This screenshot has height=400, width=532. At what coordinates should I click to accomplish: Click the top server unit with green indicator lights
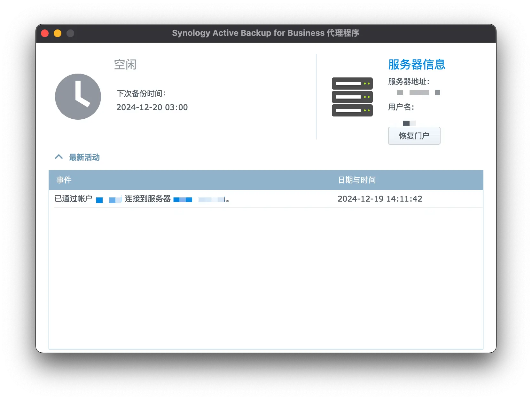click(x=352, y=84)
